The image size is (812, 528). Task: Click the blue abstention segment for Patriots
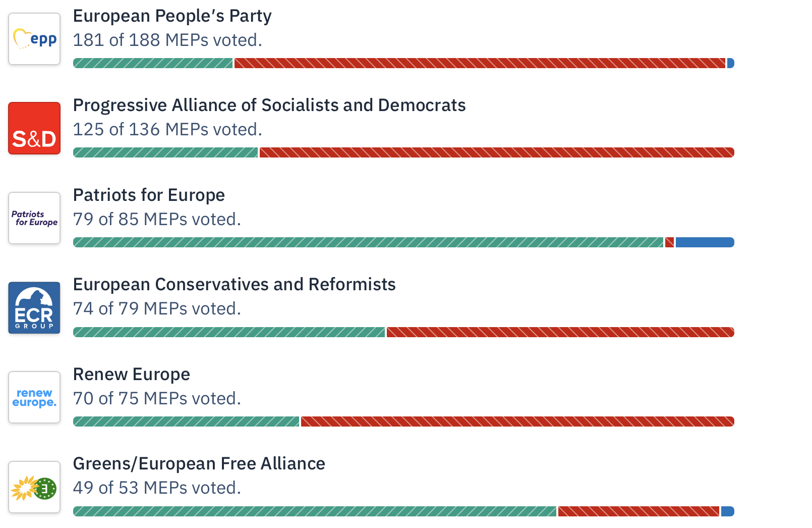pos(705,242)
